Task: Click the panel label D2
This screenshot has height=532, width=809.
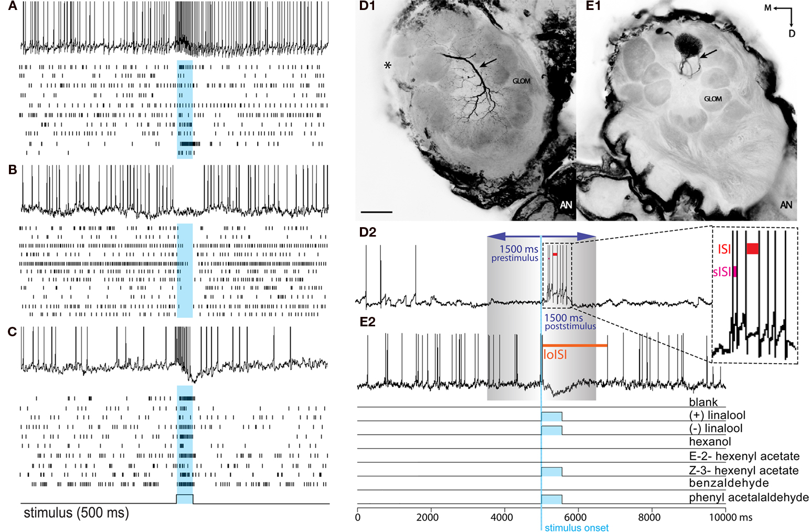Action: coord(368,232)
